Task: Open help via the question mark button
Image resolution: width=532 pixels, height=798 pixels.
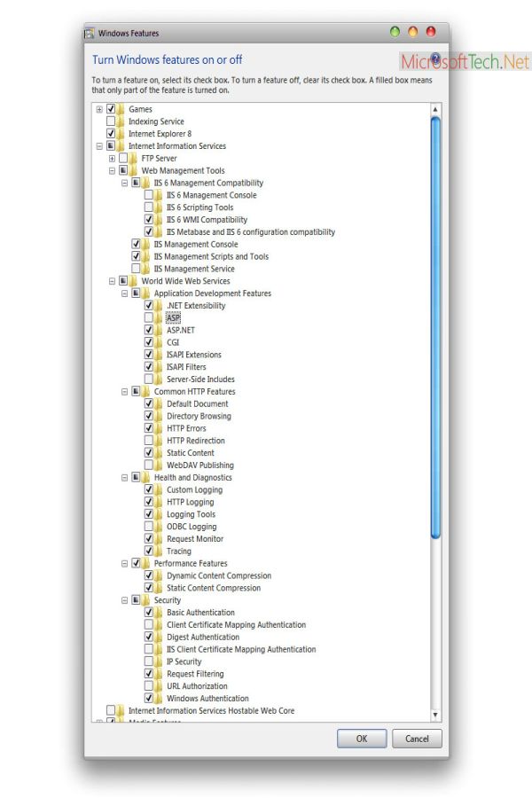Action: (x=435, y=58)
